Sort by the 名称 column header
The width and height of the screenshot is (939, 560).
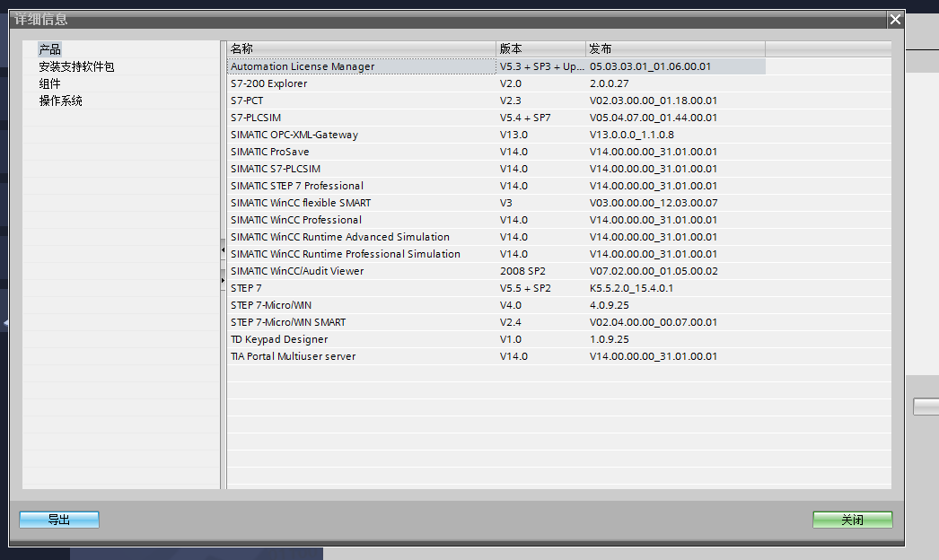pos(361,48)
